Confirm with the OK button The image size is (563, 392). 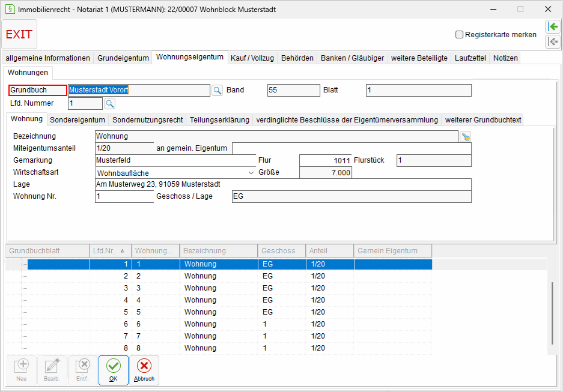(x=114, y=370)
